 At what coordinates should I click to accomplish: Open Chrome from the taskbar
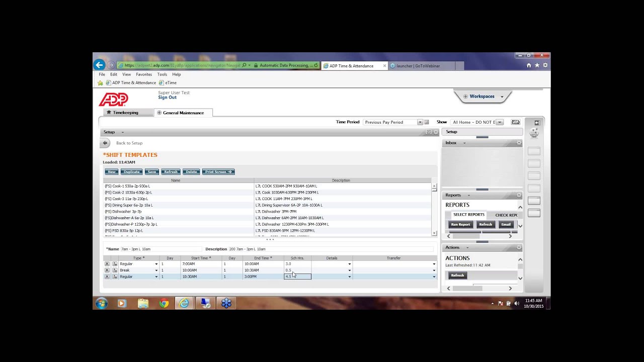point(164,303)
